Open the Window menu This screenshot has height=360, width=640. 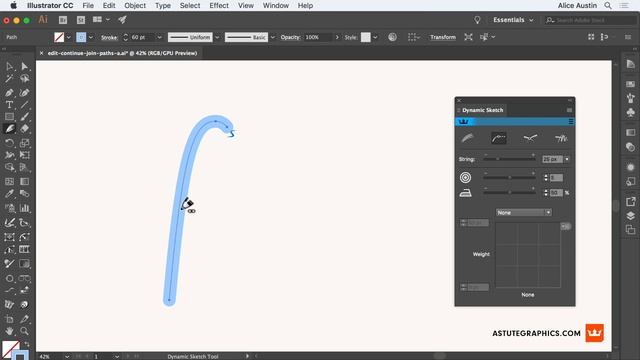coord(276,6)
